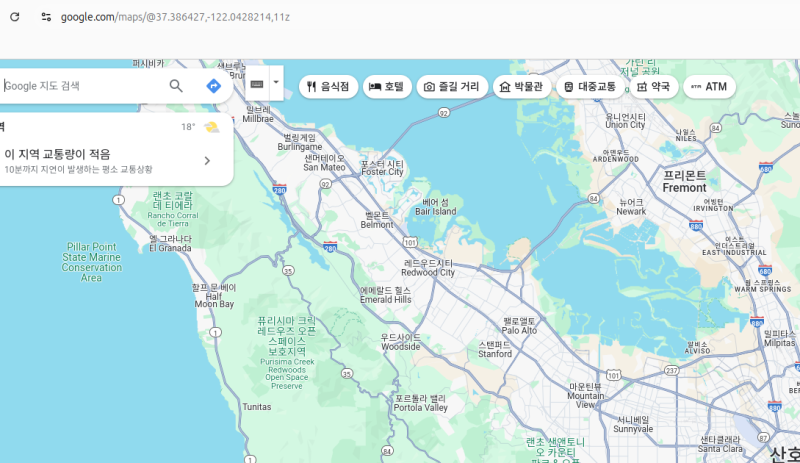The width and height of the screenshot is (800, 463).
Task: Open site information icon beside the URL
Action: click(x=46, y=17)
